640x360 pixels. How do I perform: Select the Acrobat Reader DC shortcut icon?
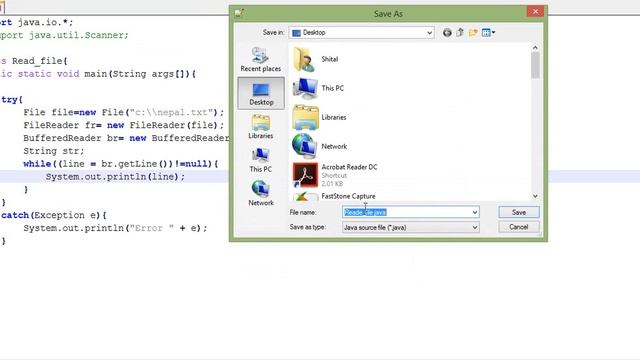(305, 175)
